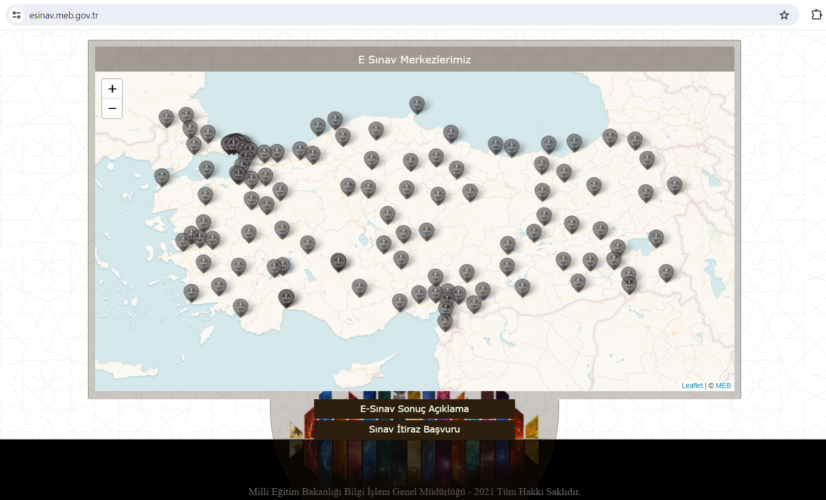826x500 pixels.
Task: Click the westernmost marker near the Aegean coast
Action: pos(162,177)
